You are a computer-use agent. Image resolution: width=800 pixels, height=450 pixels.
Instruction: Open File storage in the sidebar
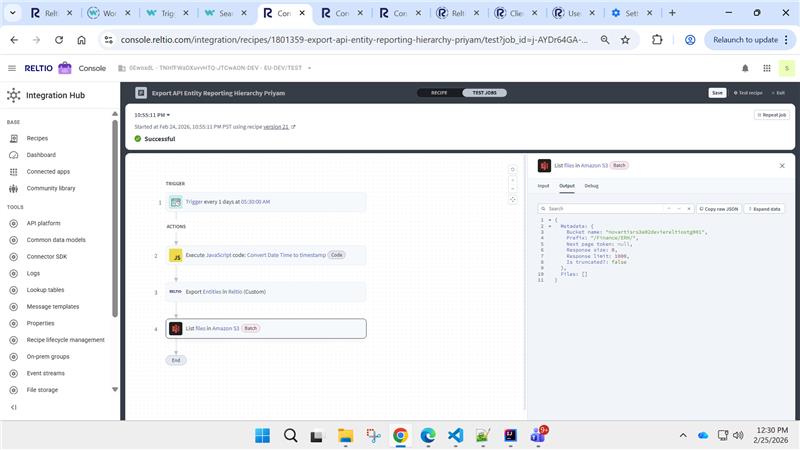42,390
